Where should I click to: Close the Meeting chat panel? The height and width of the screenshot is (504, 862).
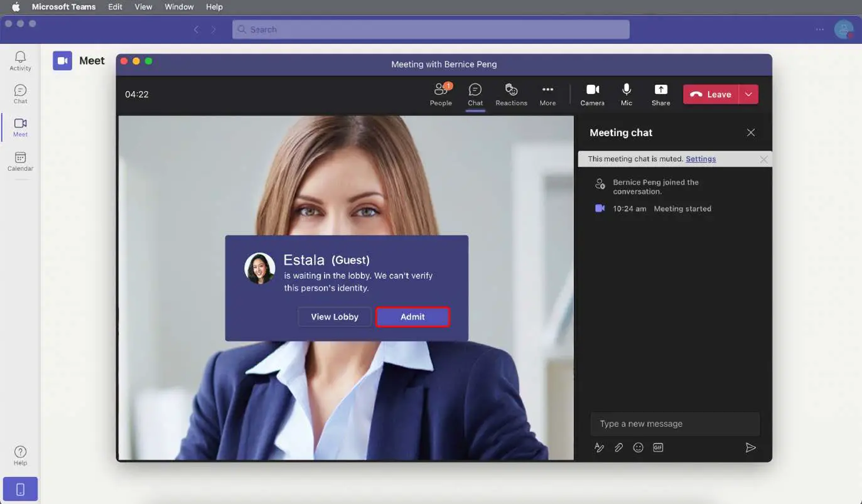pyautogui.click(x=751, y=132)
